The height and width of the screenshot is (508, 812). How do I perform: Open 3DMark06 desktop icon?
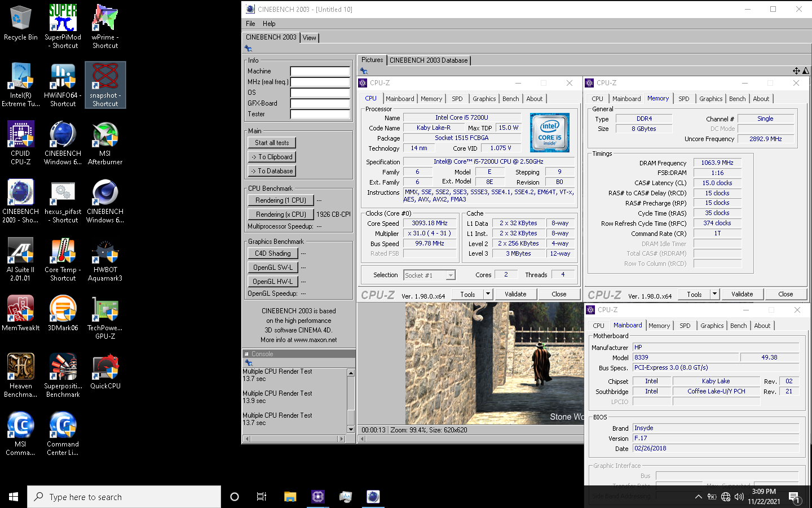(x=63, y=313)
